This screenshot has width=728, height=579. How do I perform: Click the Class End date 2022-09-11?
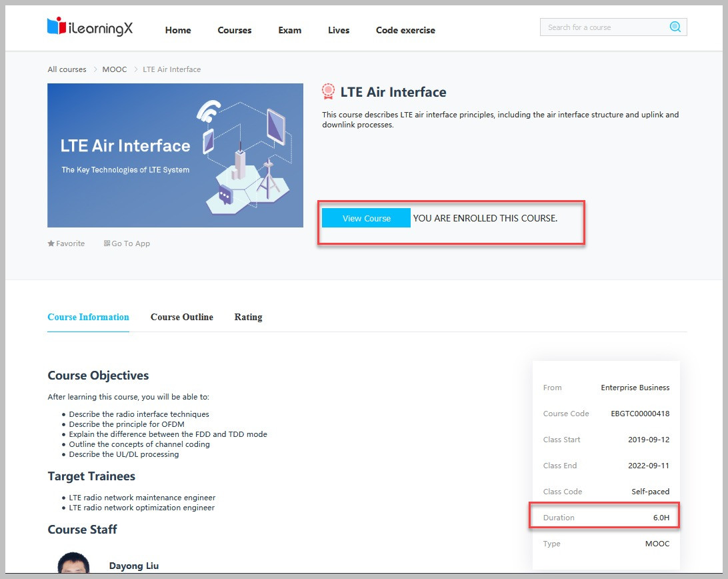point(649,466)
